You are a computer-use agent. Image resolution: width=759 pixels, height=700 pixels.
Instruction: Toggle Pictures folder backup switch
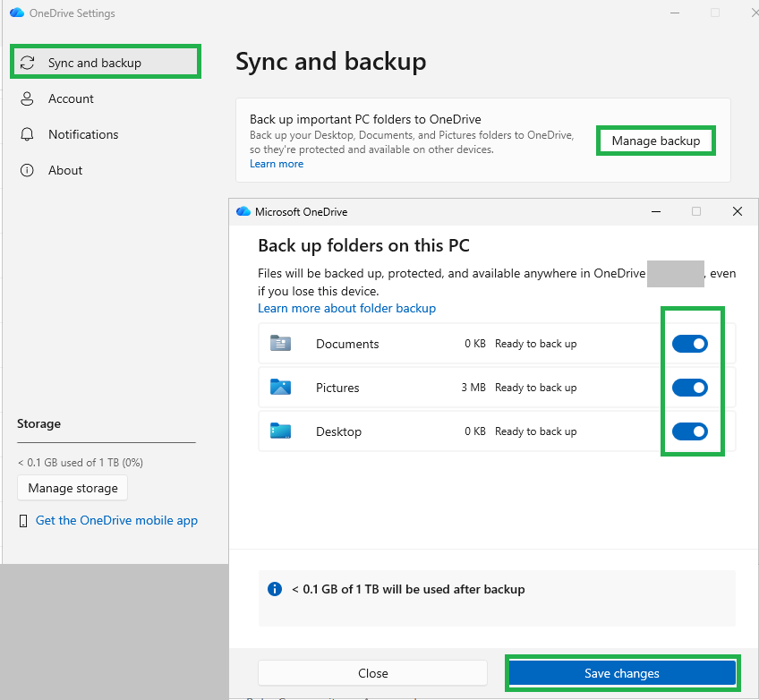coord(690,388)
